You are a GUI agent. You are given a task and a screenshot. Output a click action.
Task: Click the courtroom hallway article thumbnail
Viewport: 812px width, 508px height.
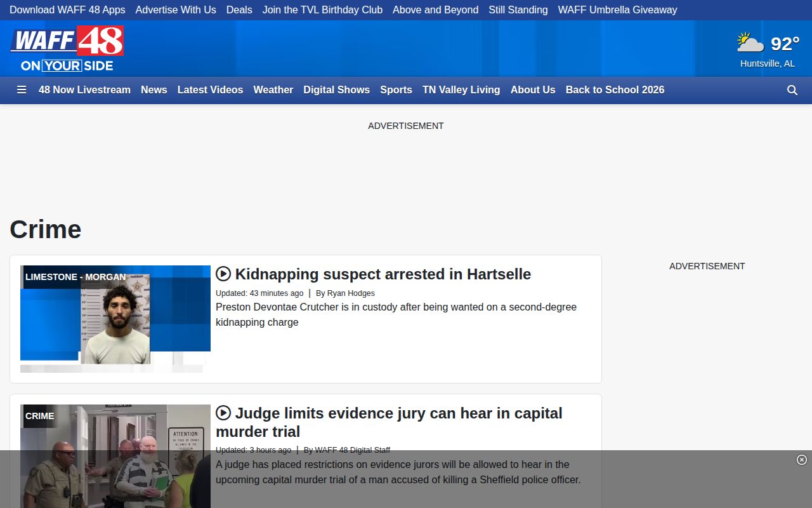115,456
